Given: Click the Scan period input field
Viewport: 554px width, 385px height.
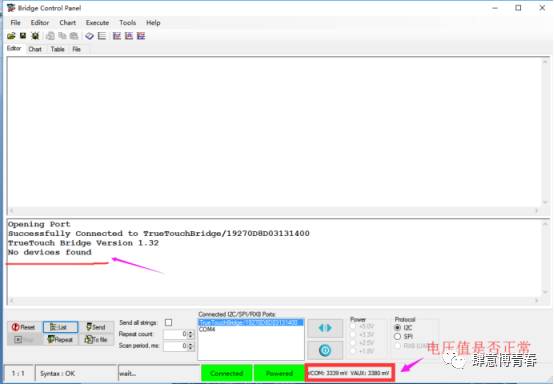Looking at the screenshot, I should pyautogui.click(x=175, y=346).
